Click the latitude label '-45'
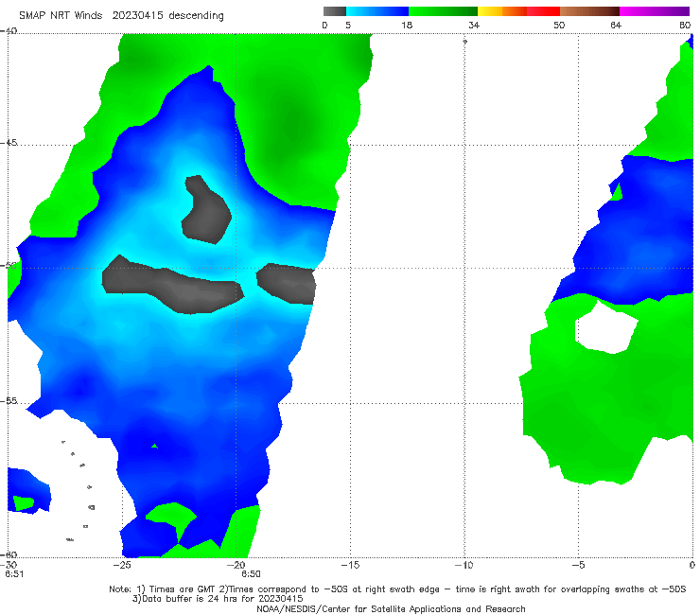The image size is (700, 615). tap(9, 143)
